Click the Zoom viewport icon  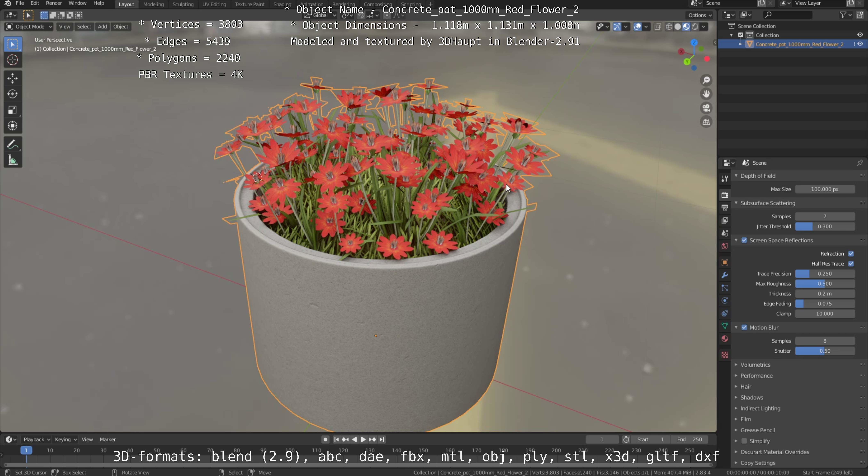(706, 80)
